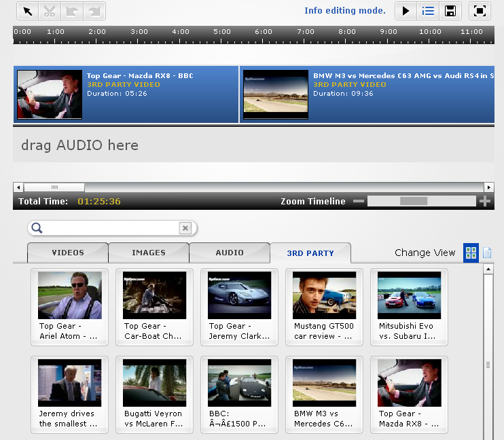Image resolution: width=504 pixels, height=440 pixels.
Task: Click 'Duration: 05:26' clip text
Action: click(x=117, y=94)
